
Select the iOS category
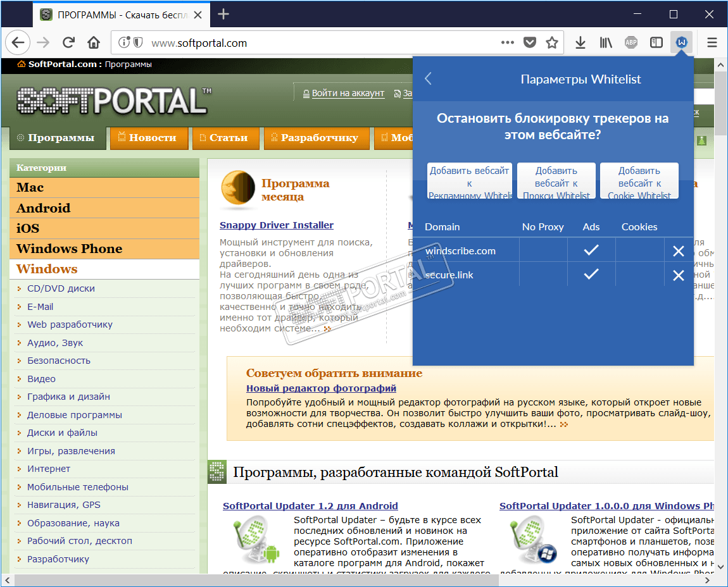[104, 228]
